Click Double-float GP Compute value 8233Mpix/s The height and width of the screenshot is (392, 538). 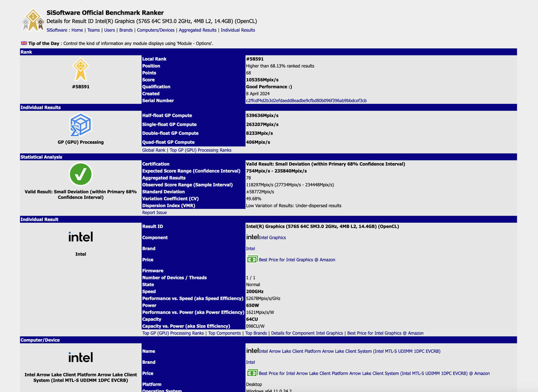tap(259, 133)
